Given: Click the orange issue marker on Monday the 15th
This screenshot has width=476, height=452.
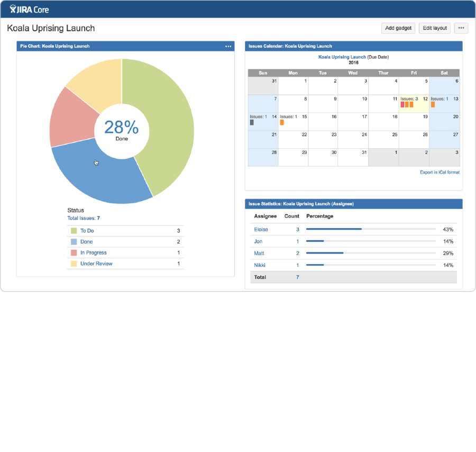Looking at the screenshot, I should (x=282, y=122).
